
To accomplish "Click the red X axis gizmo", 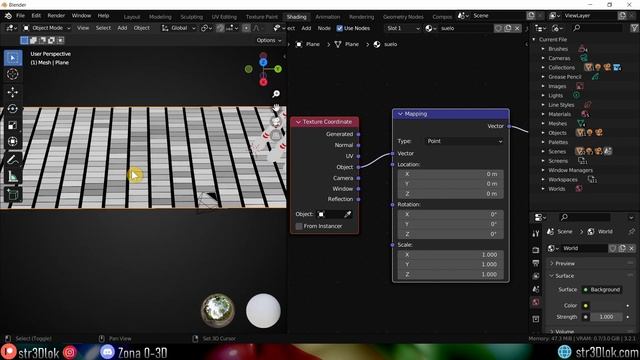I will pos(263,82).
